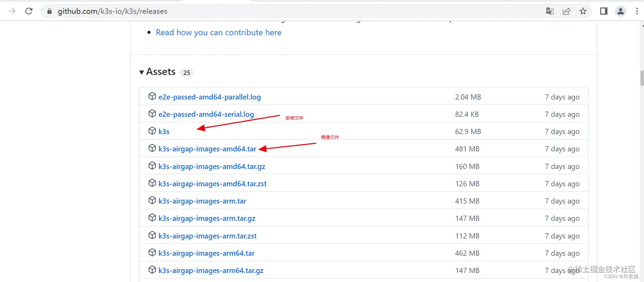The image size is (644, 282).
Task: Open the translate page icon
Action: (550, 11)
